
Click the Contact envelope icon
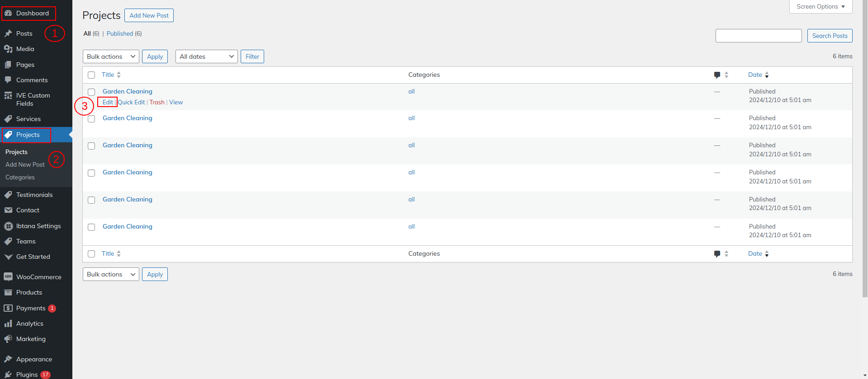click(8, 210)
